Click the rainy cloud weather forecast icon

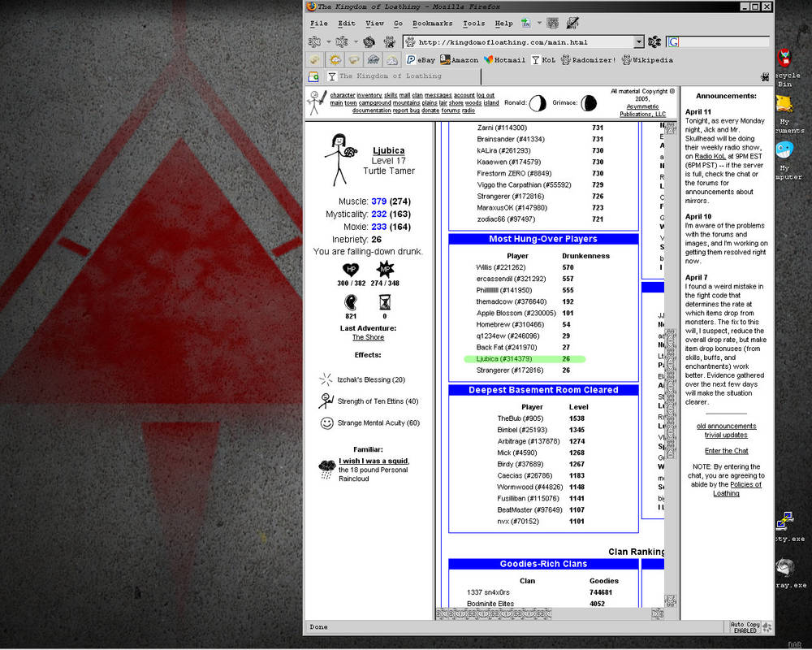pyautogui.click(x=373, y=60)
